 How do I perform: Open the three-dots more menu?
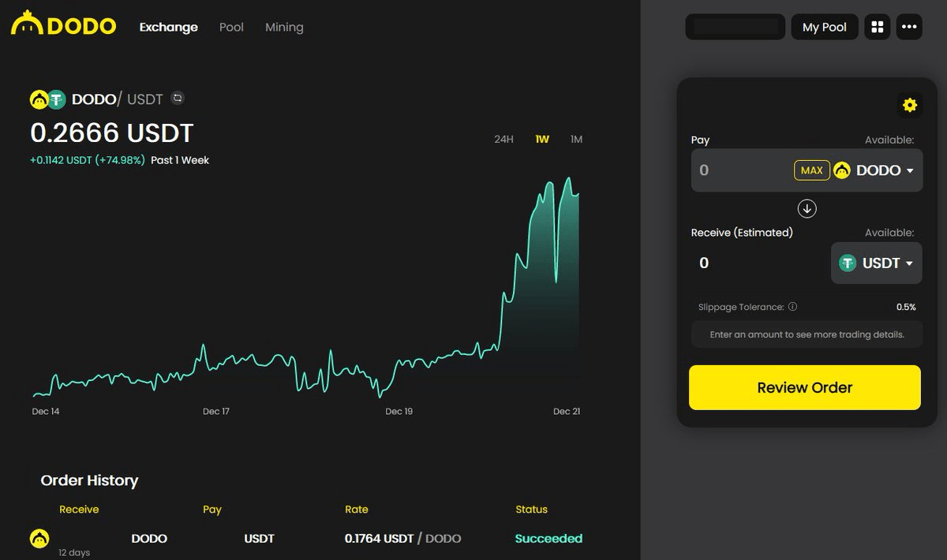point(909,27)
